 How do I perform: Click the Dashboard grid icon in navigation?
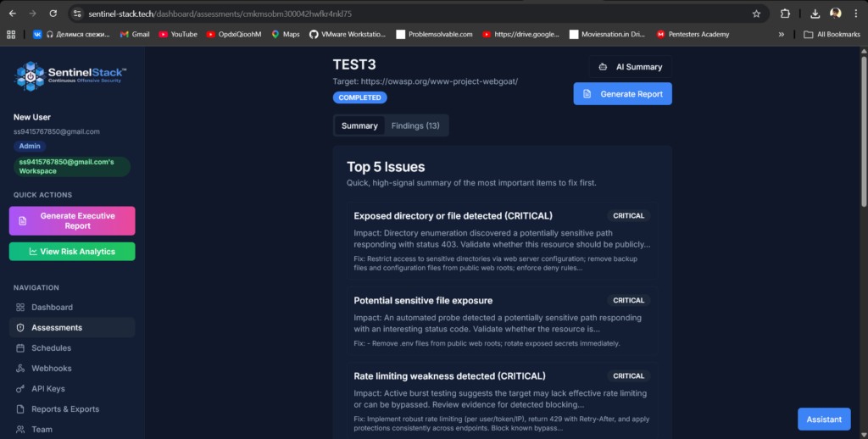[20, 308]
